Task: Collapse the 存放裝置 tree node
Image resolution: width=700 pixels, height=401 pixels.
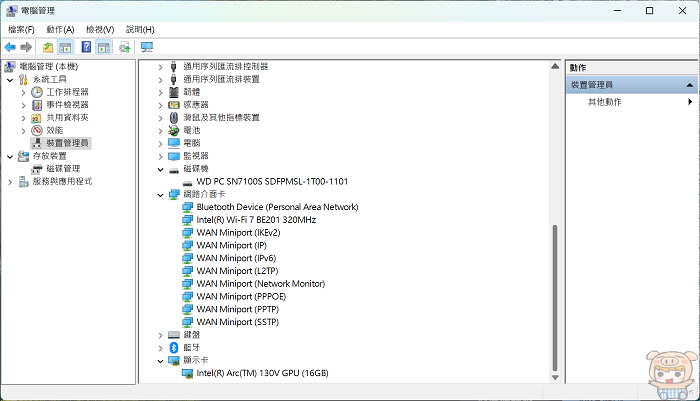Action: click(x=10, y=157)
